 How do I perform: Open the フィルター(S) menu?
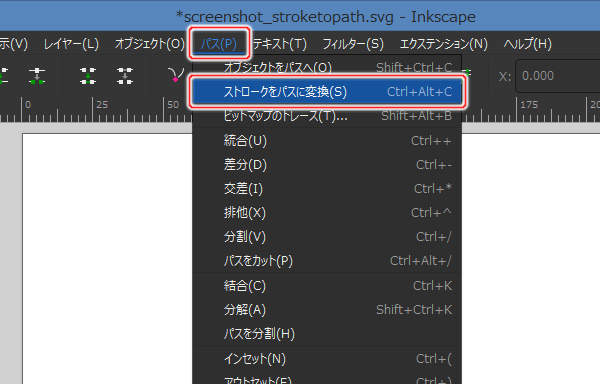pyautogui.click(x=353, y=44)
